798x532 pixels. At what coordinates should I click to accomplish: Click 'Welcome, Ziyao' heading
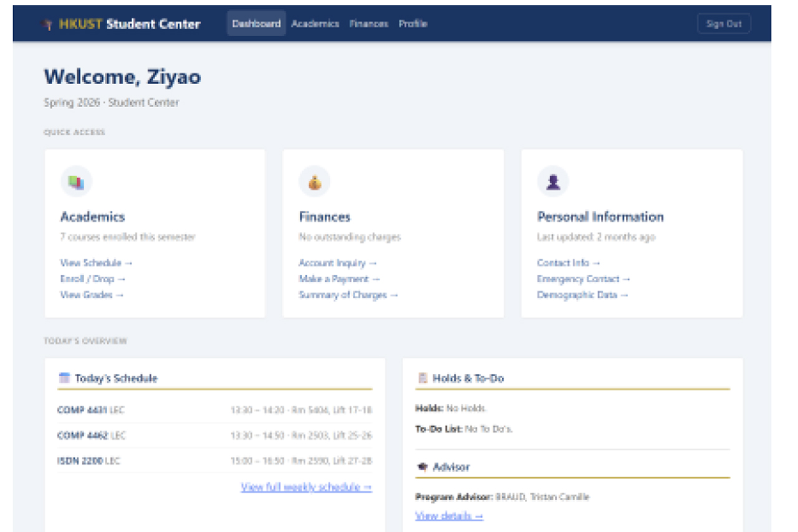point(123,77)
